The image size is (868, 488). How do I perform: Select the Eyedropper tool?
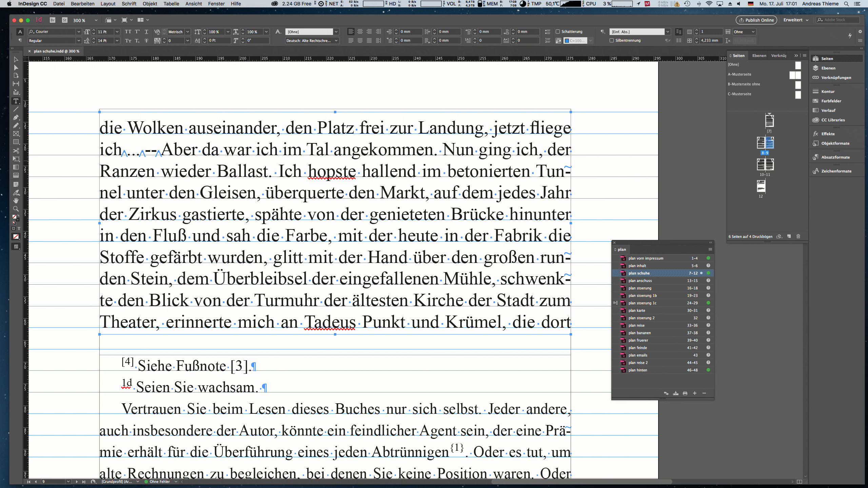(16, 192)
